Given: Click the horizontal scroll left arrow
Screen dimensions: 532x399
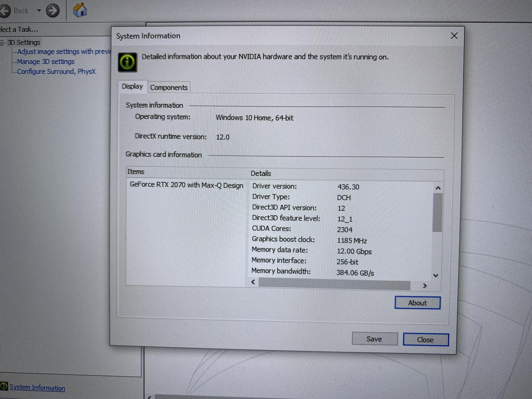Looking at the screenshot, I should coord(253,282).
